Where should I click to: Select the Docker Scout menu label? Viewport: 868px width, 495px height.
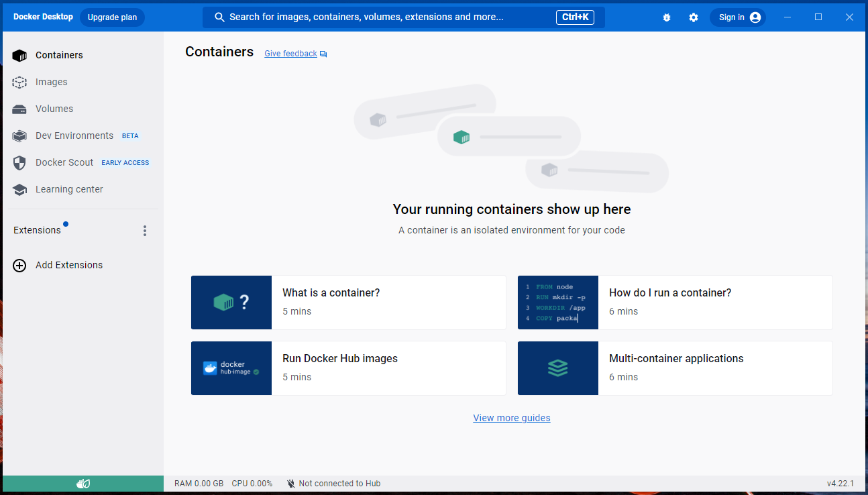pos(65,162)
